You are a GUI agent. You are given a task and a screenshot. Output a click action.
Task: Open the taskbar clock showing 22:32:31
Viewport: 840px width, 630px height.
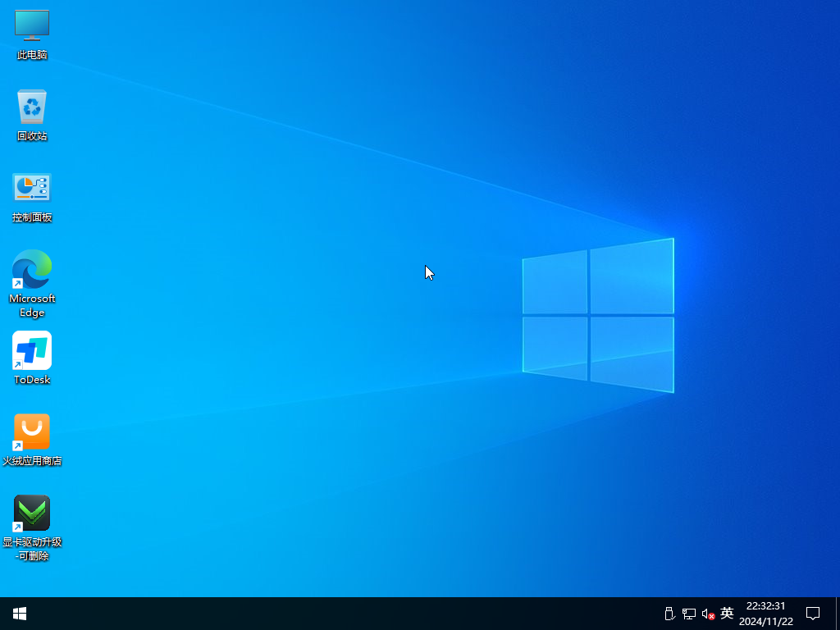765,606
